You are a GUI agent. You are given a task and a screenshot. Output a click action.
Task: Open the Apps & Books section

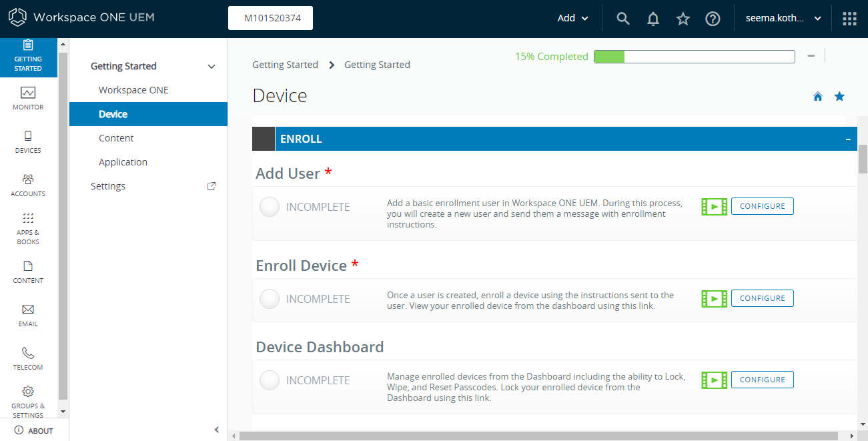[28, 228]
